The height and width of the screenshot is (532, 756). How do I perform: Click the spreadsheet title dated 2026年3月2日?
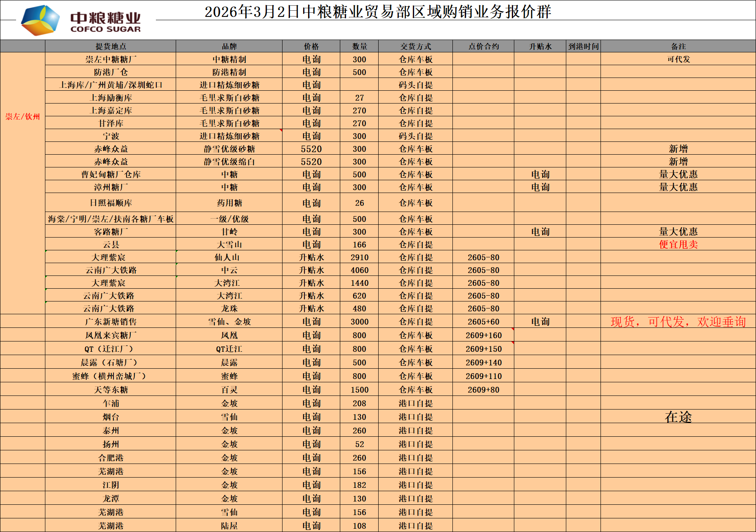[x=377, y=12]
